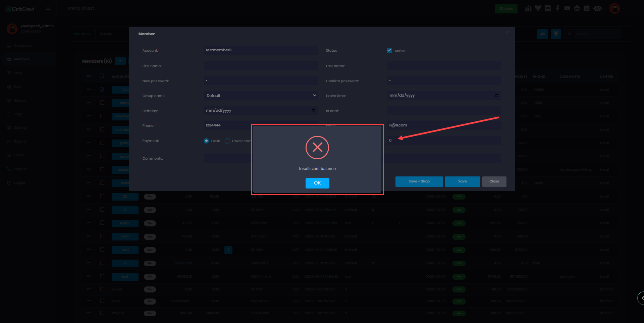Open the leaderboard stars icon in header

click(528, 8)
